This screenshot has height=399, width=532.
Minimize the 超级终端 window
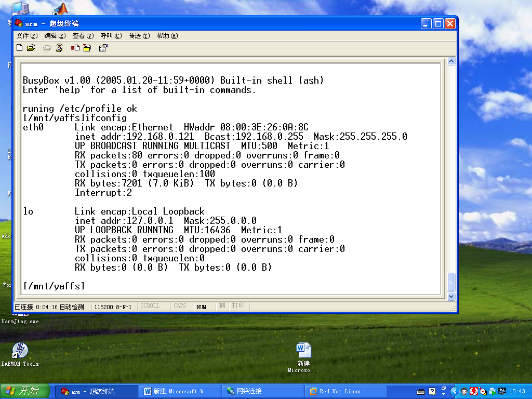426,24
